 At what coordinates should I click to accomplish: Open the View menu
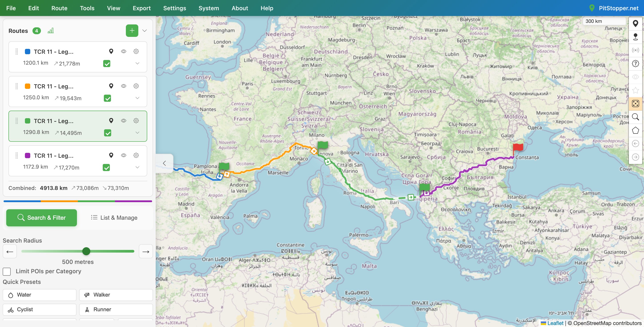tap(113, 8)
